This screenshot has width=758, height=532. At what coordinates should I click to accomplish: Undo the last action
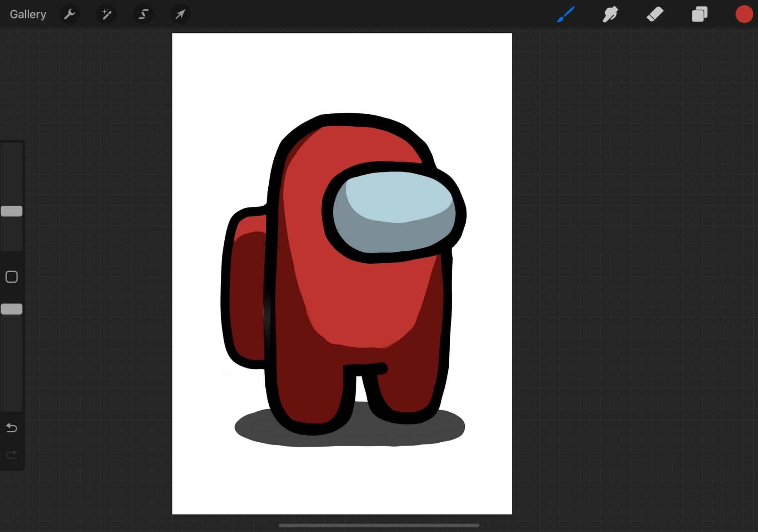pos(12,427)
